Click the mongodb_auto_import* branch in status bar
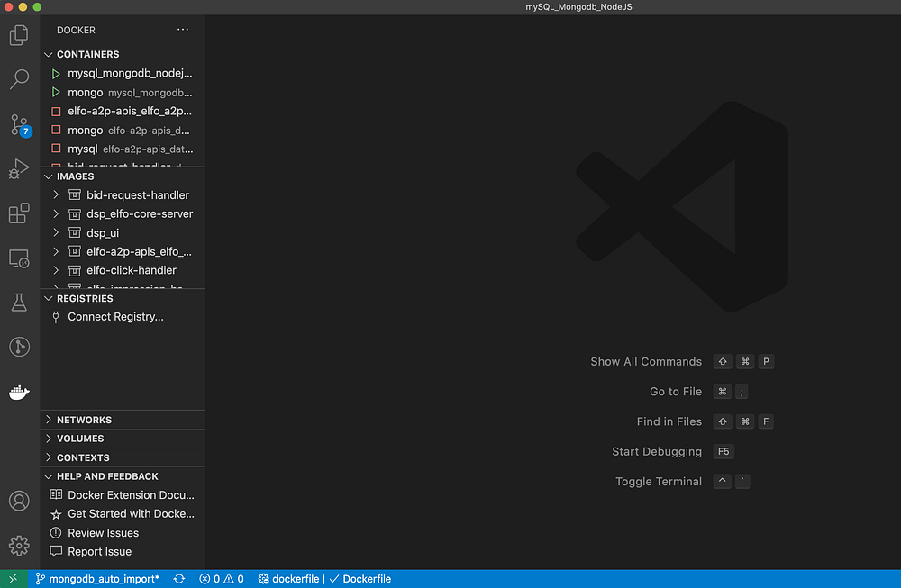 pos(97,579)
